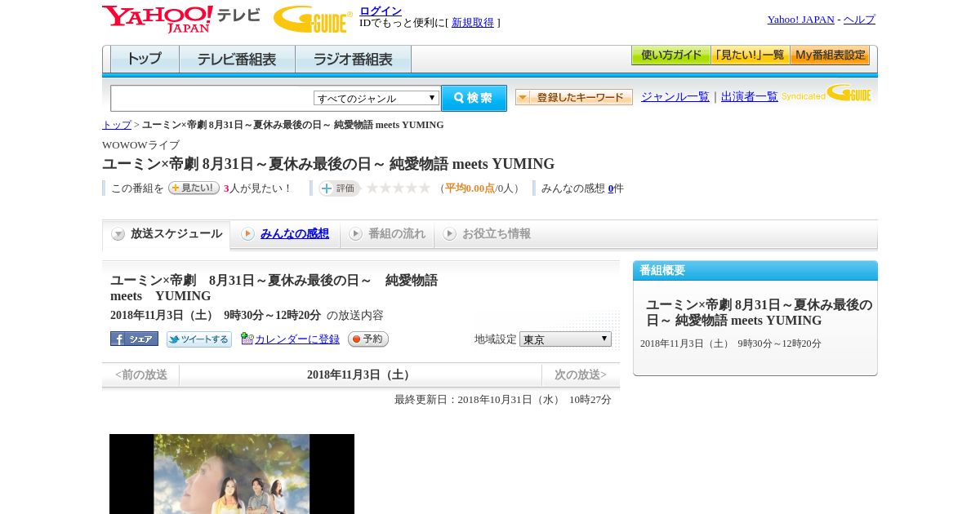This screenshot has width=980, height=514.
Task: Click the breadcrumb トップ link
Action: pos(117,125)
